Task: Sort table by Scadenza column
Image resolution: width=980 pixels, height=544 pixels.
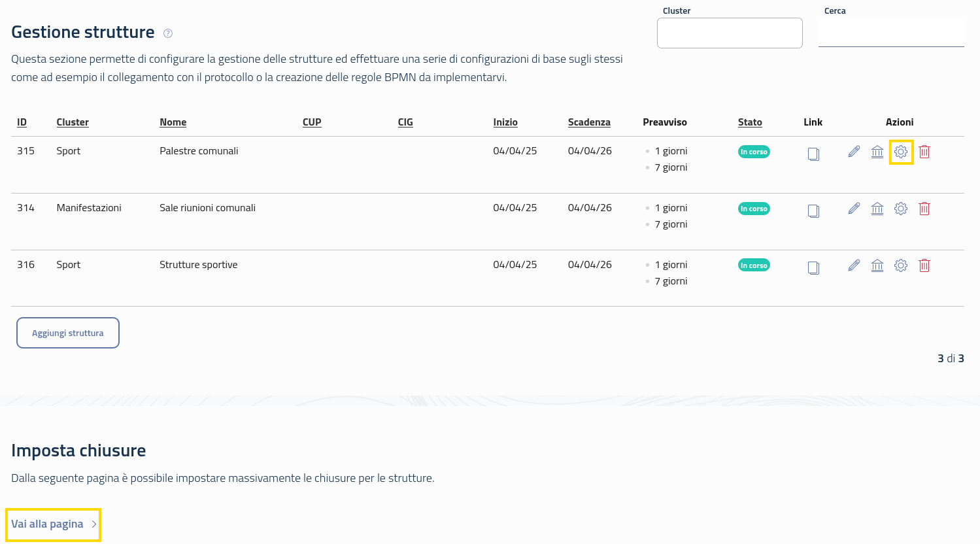Action: tap(589, 122)
